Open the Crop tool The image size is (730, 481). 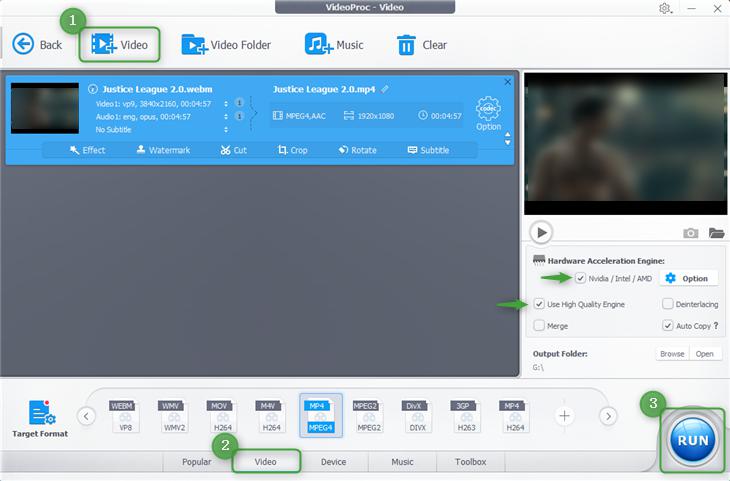tap(292, 150)
